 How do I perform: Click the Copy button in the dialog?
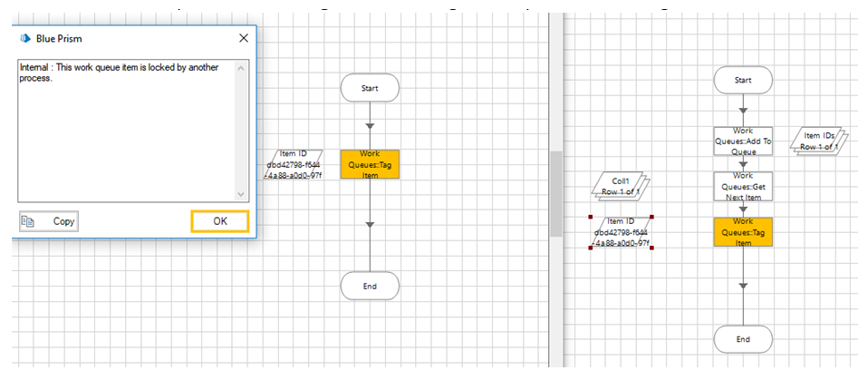click(x=49, y=221)
